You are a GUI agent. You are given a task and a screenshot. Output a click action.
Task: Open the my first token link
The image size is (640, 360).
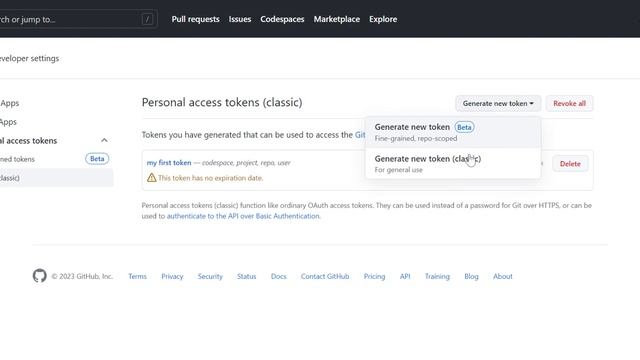tap(169, 162)
